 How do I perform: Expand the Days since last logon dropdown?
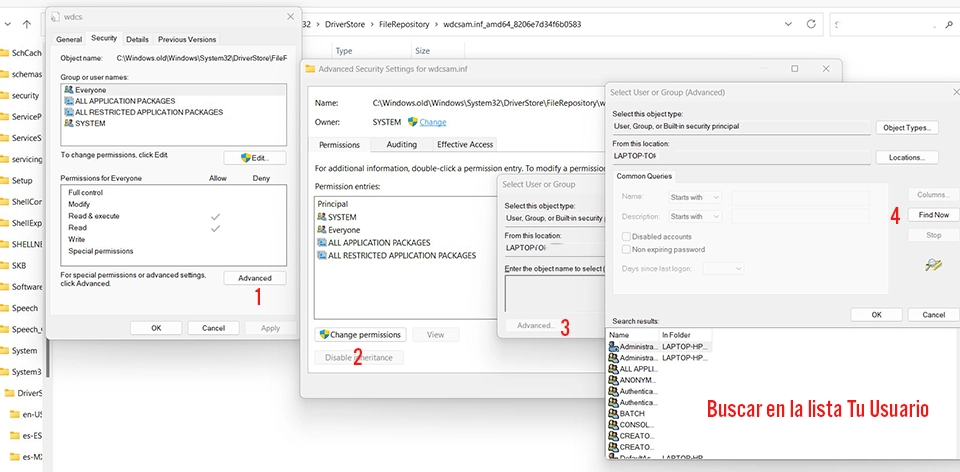pos(723,268)
